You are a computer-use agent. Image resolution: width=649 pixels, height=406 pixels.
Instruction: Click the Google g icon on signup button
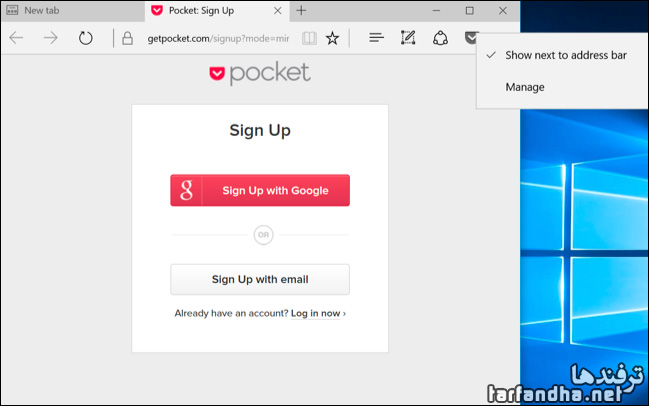(186, 190)
